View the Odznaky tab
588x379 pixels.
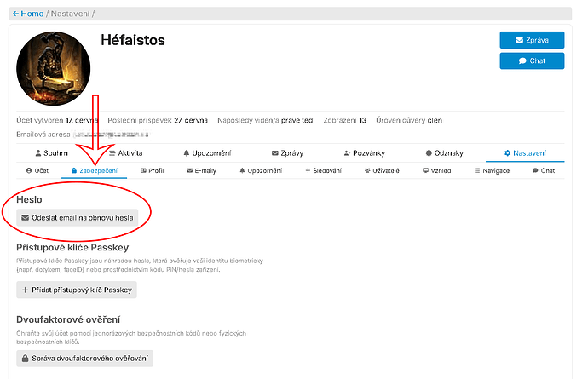pos(444,153)
